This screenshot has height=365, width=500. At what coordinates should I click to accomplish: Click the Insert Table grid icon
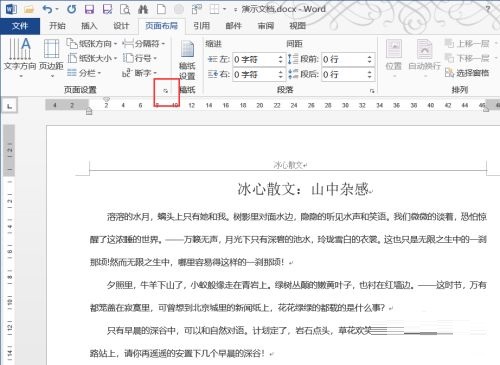(214, 9)
